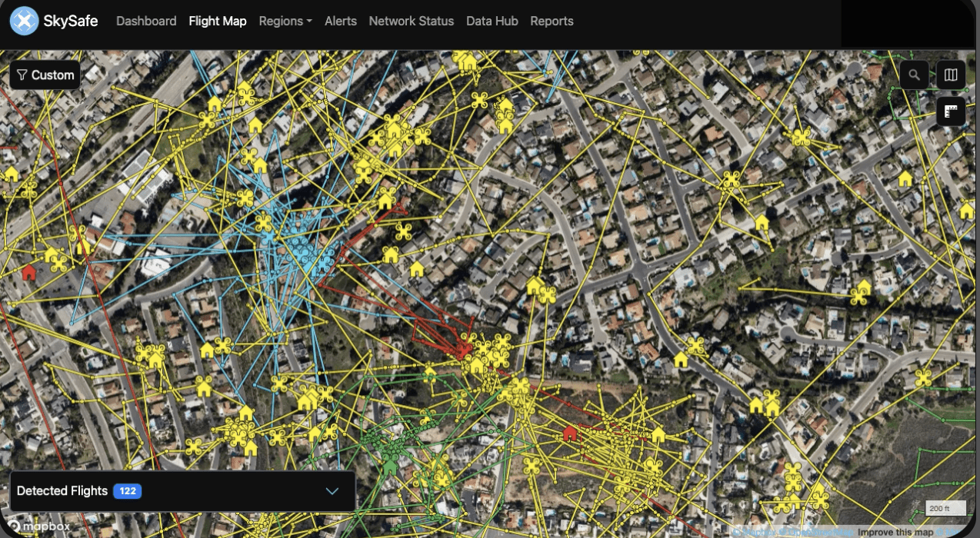Expand the Detected Flights panel chevron
Screen dimensions: 980x538
(x=332, y=491)
